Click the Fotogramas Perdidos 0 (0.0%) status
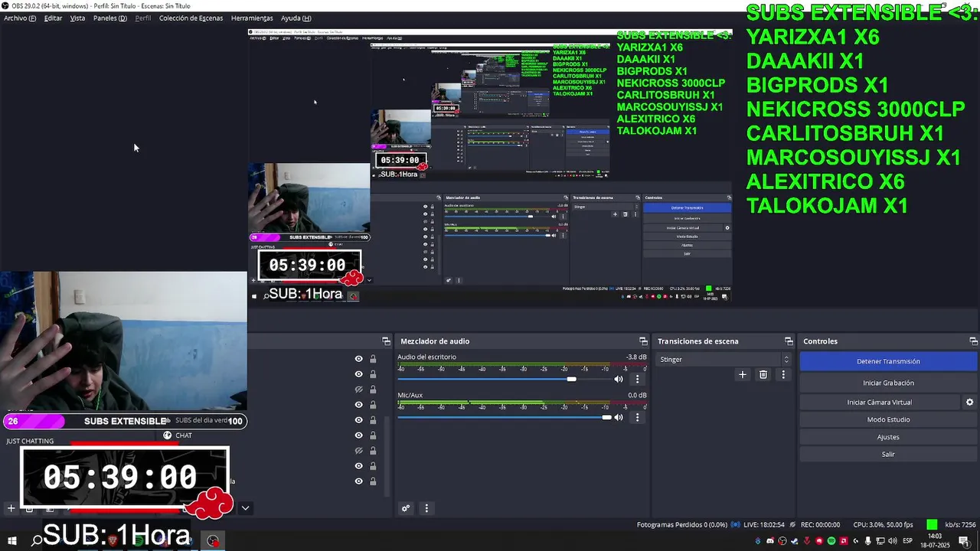This screenshot has height=551, width=980. (x=682, y=525)
